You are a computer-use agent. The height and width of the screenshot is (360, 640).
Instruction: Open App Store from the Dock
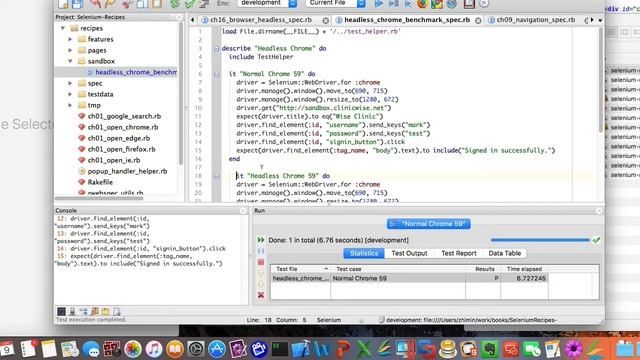pyautogui.click(x=217, y=349)
